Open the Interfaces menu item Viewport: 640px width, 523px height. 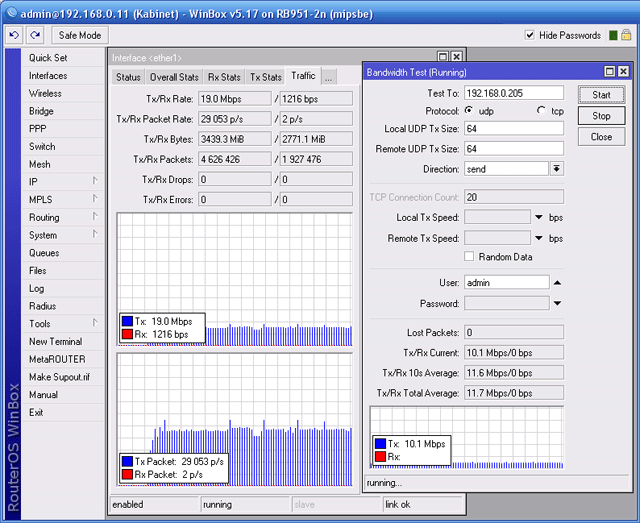63,76
